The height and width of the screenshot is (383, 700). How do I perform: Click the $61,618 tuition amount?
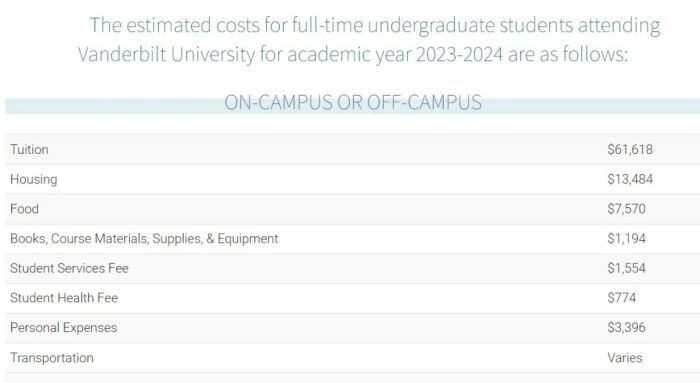pyautogui.click(x=630, y=149)
